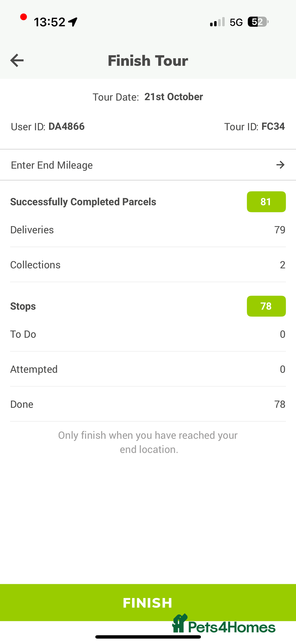Tap the green 78 stops badge

[266, 306]
